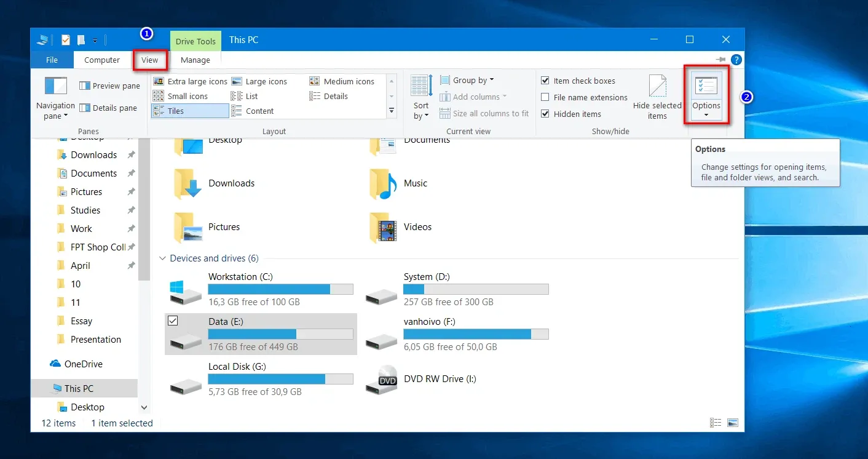Uncheck the Data (E:) drive checkbox
The width and height of the screenshot is (868, 459).
coord(173,321)
